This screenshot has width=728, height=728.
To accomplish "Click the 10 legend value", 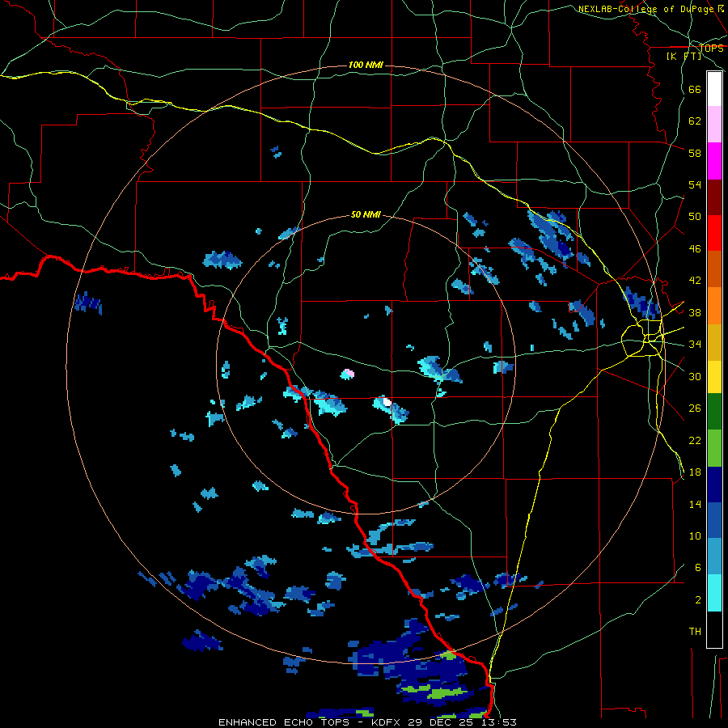I will point(695,535).
